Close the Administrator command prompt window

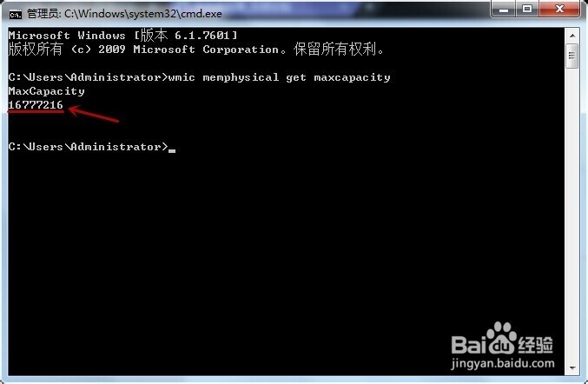[559, 9]
